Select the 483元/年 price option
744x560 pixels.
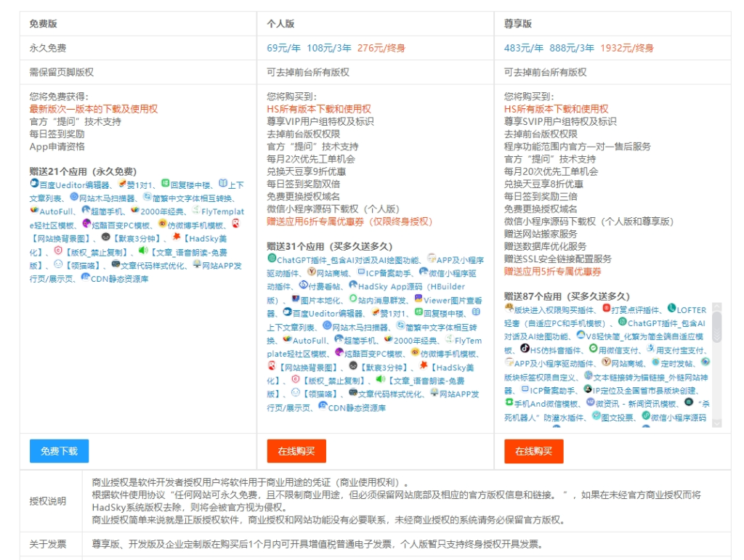coord(524,48)
